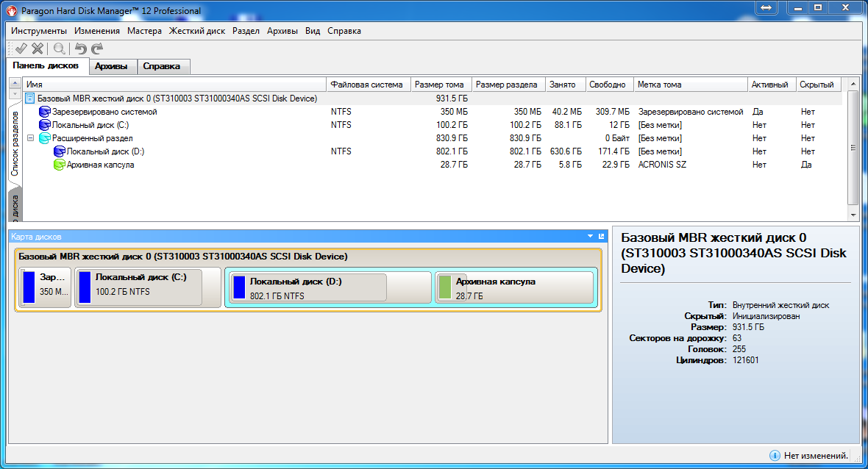
Task: Switch to the Справка tab
Action: click(x=162, y=66)
